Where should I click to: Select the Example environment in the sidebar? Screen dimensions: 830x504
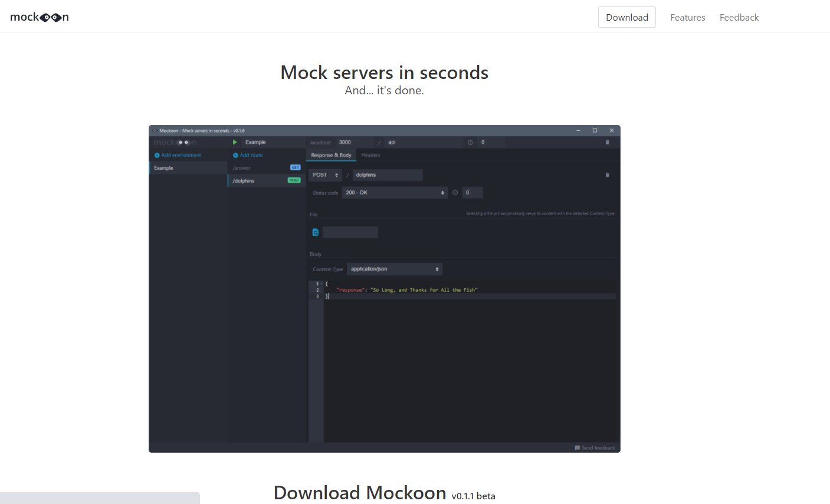click(188, 168)
